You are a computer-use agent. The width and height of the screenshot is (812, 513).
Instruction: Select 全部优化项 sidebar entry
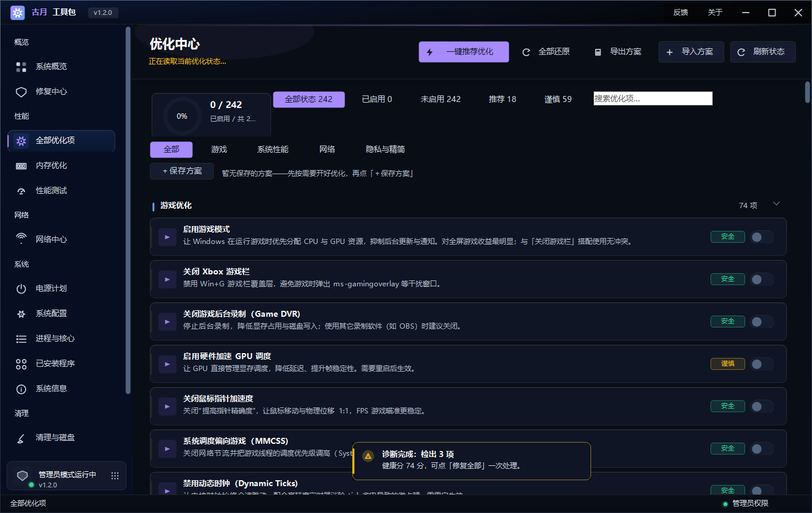pyautogui.click(x=61, y=141)
